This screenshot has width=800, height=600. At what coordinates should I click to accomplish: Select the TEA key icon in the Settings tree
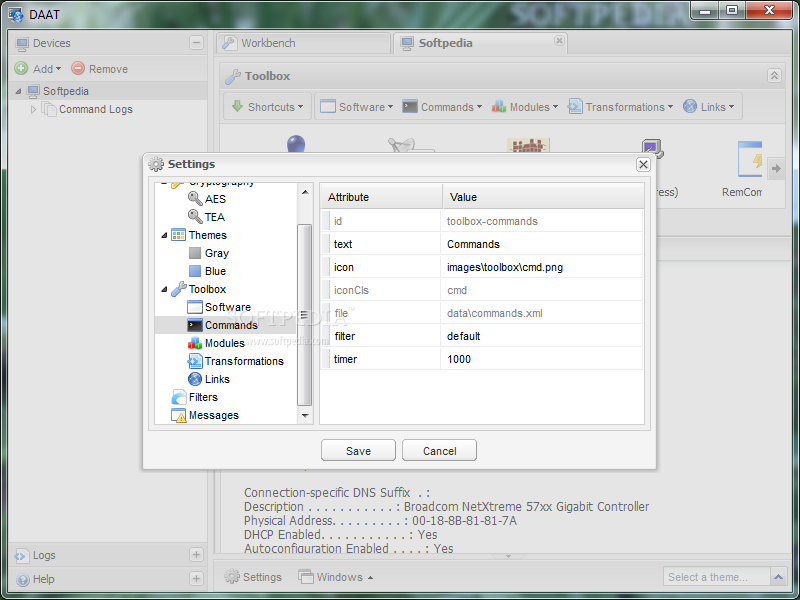[x=195, y=216]
